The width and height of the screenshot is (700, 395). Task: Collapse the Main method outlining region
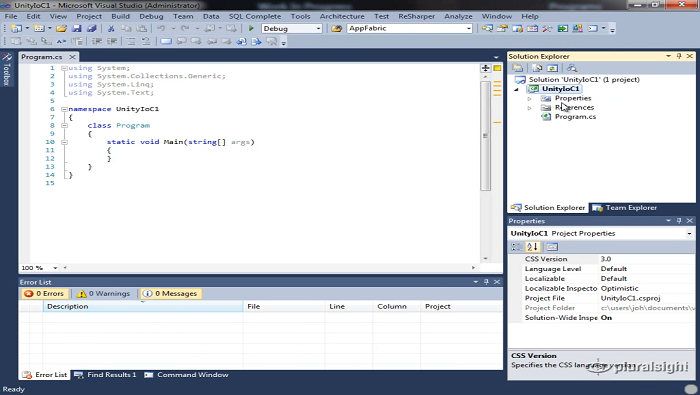click(x=64, y=142)
